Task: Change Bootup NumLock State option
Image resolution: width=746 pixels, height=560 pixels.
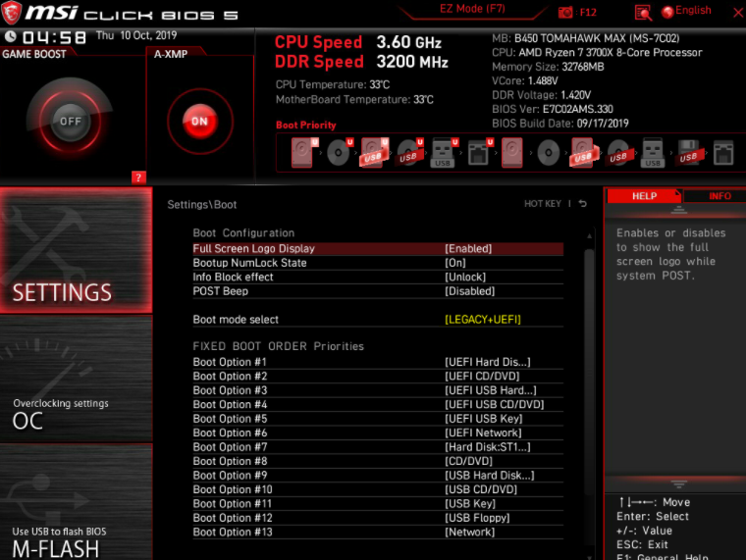Action: click(x=378, y=263)
